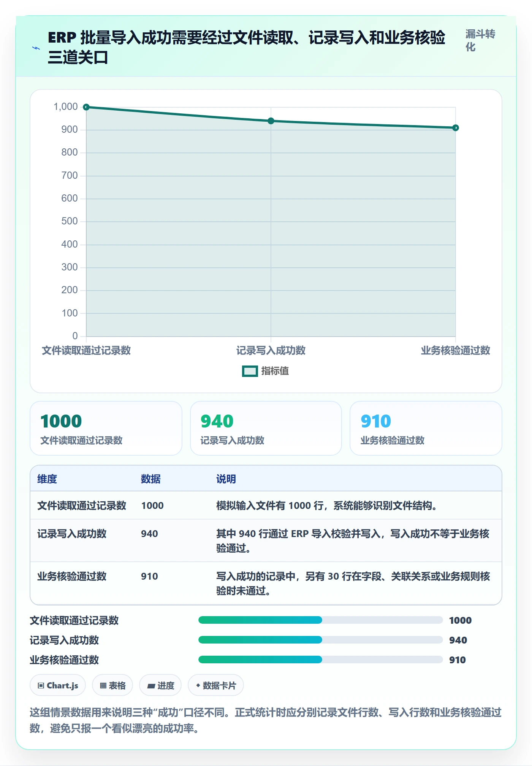Click the table value 940
Screen dimensions: 532x766
coord(149,534)
